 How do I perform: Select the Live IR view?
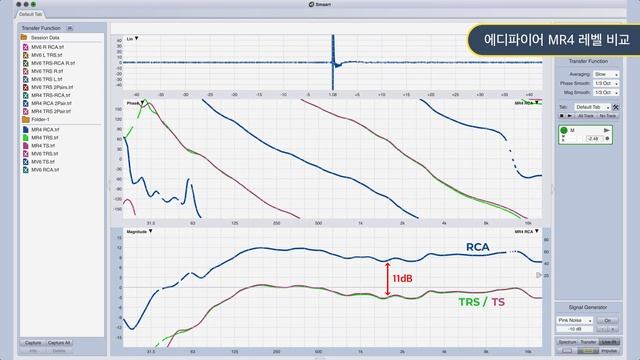pos(610,342)
